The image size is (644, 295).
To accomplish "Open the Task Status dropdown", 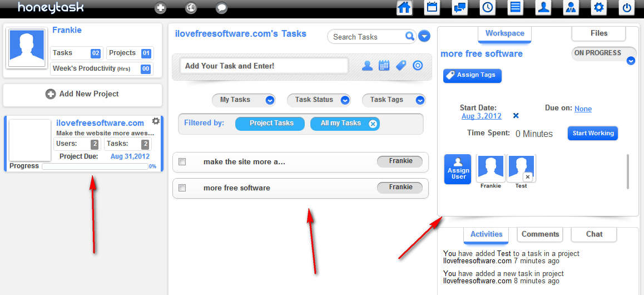I will [318, 100].
